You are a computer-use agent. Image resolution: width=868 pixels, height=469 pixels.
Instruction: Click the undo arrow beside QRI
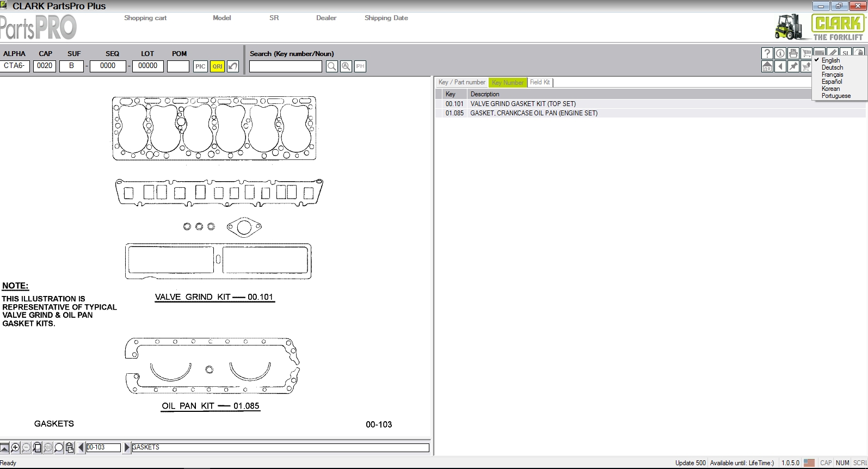click(x=233, y=66)
